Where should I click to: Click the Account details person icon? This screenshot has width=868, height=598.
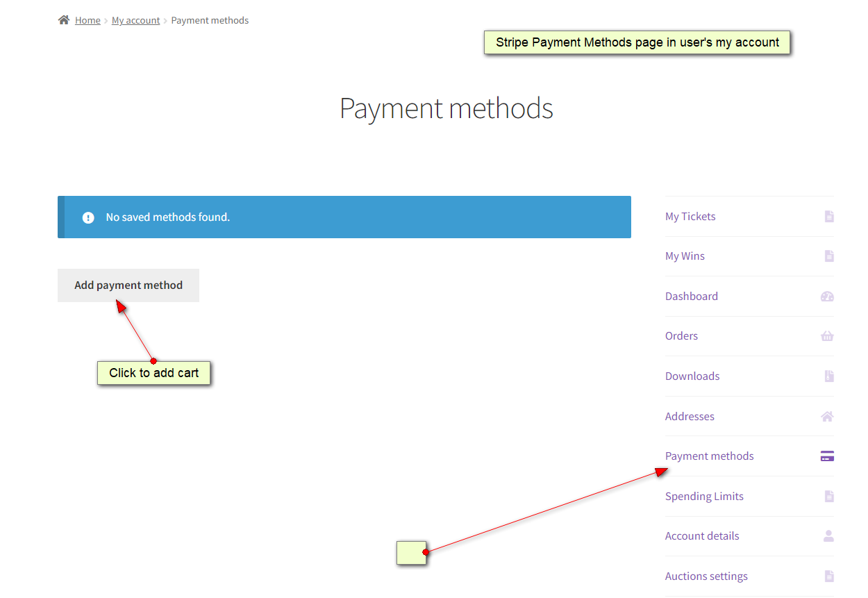828,536
